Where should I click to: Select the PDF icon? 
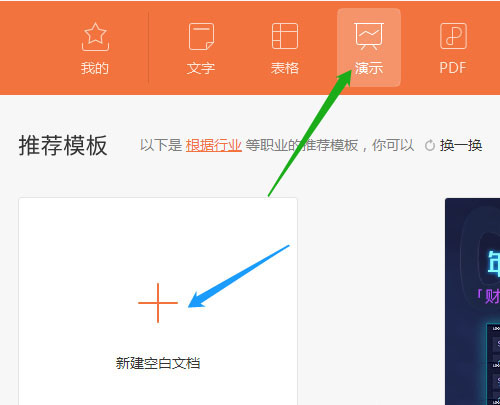point(453,36)
